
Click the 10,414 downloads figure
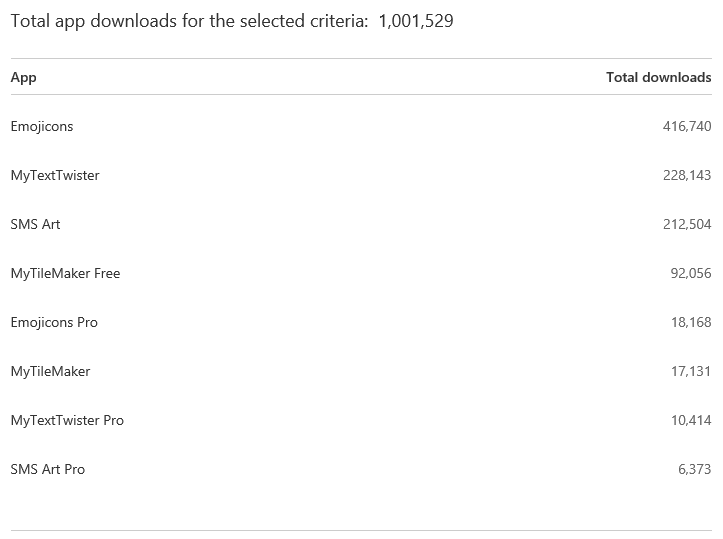coord(691,420)
